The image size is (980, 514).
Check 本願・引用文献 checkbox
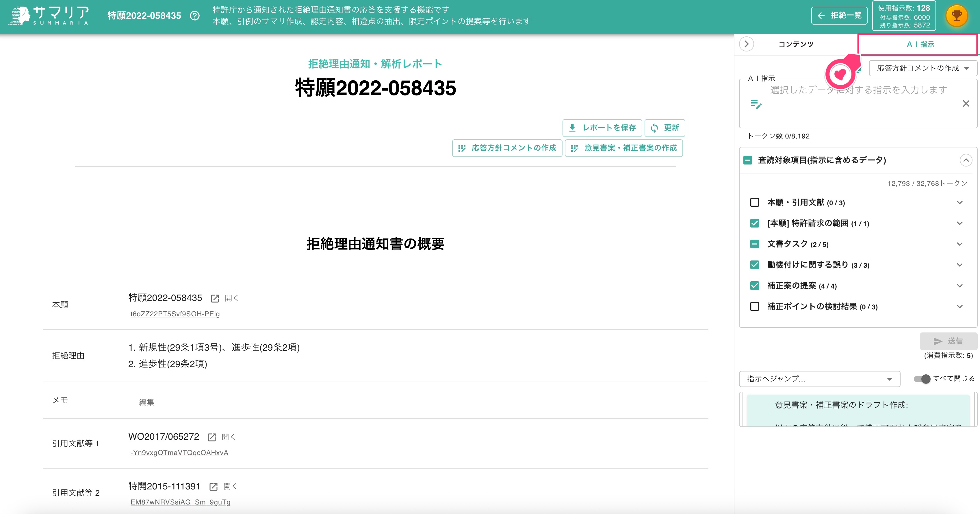pyautogui.click(x=754, y=203)
